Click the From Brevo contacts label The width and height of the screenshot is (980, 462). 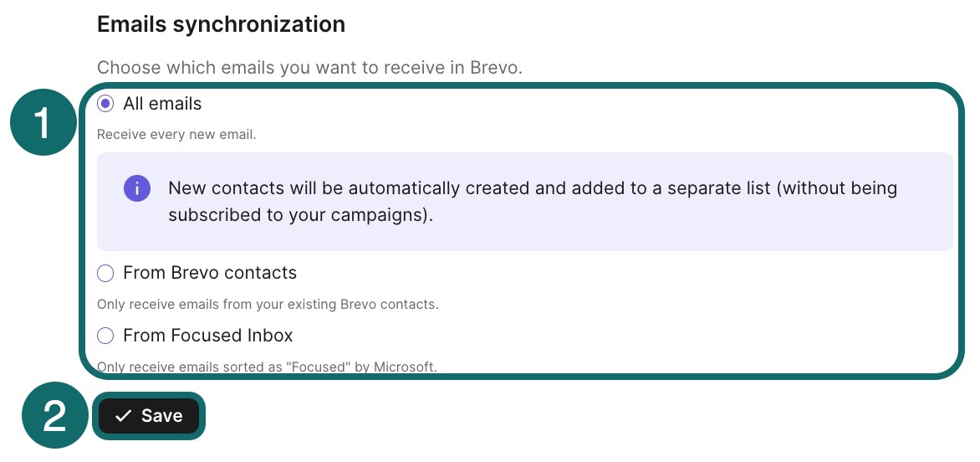pyautogui.click(x=210, y=273)
